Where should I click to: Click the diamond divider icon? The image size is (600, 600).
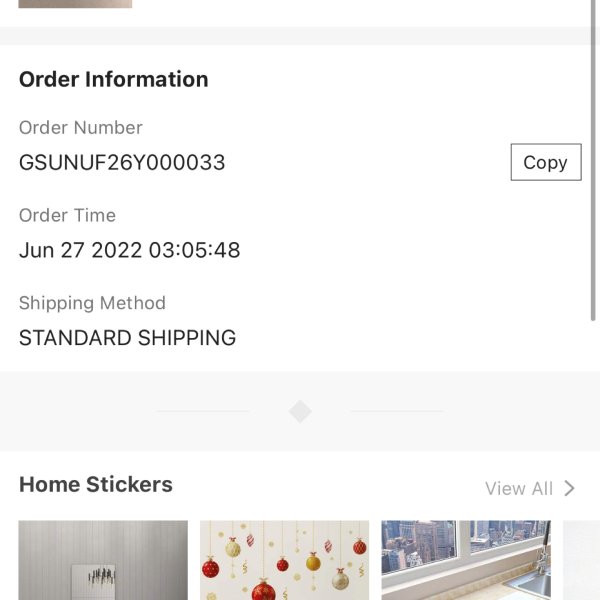pyautogui.click(x=300, y=411)
